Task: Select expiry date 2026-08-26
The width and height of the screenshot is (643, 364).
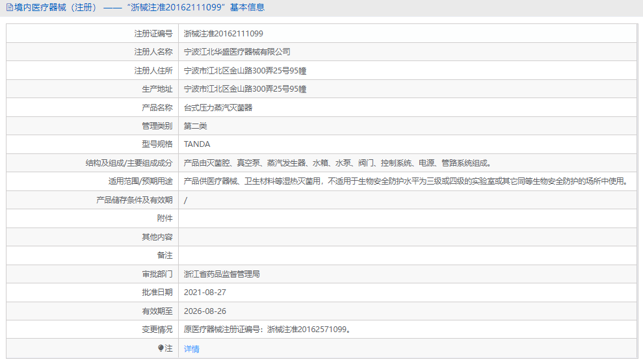Action: (x=205, y=311)
